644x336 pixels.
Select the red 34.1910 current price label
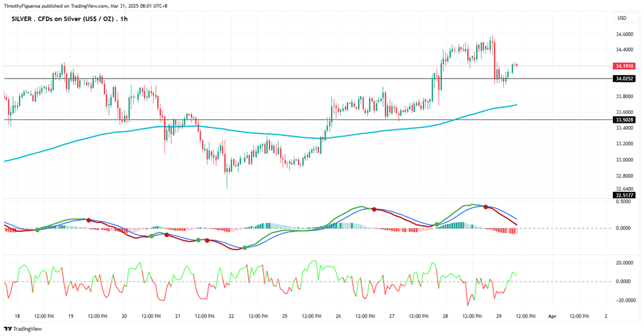point(624,66)
